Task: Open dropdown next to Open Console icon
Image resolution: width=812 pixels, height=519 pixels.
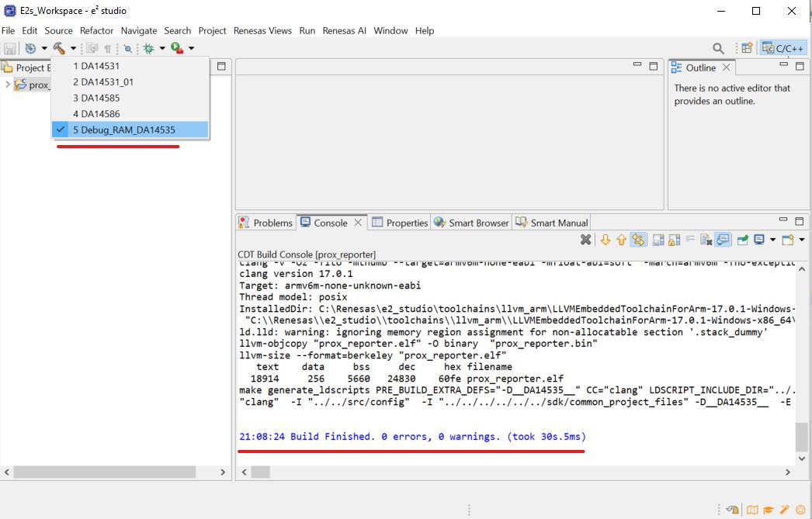Action: click(x=802, y=240)
